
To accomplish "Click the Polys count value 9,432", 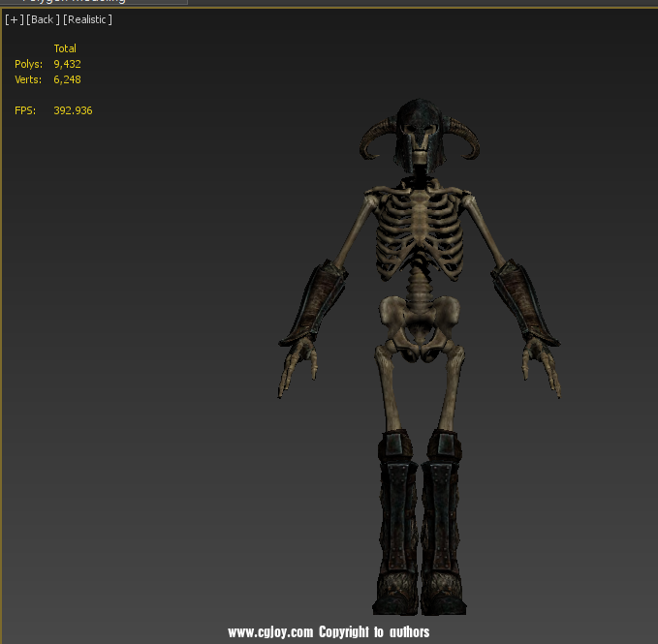I will click(x=67, y=64).
